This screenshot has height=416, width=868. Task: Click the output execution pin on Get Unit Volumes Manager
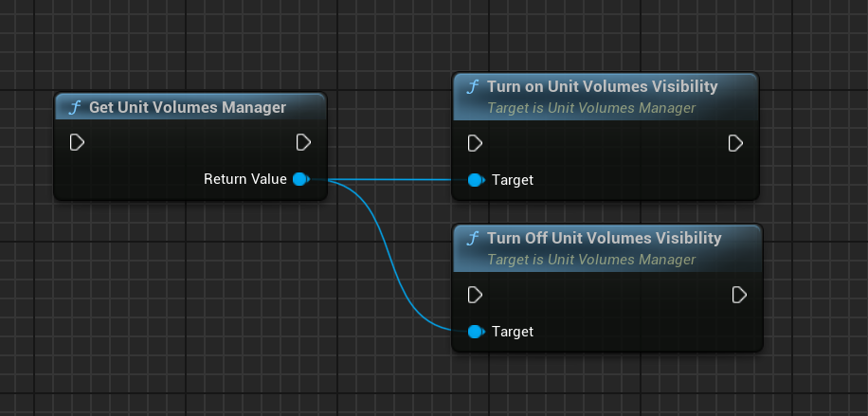pos(303,142)
